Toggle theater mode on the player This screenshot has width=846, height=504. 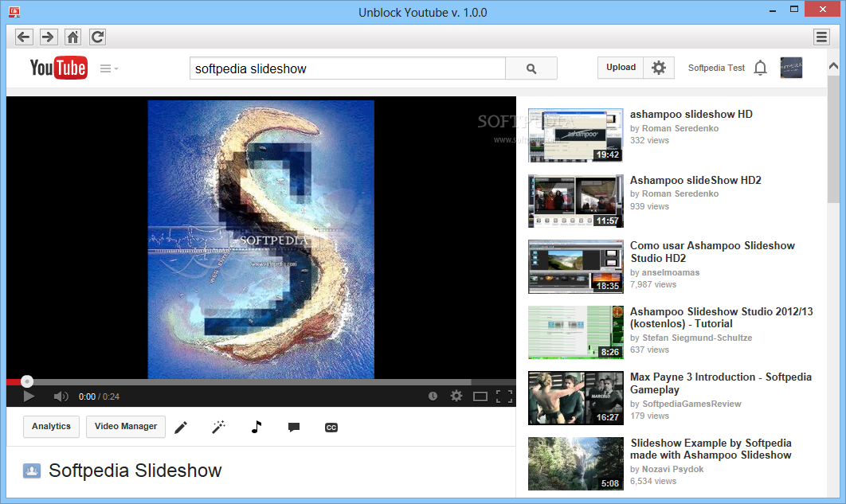[x=480, y=397]
